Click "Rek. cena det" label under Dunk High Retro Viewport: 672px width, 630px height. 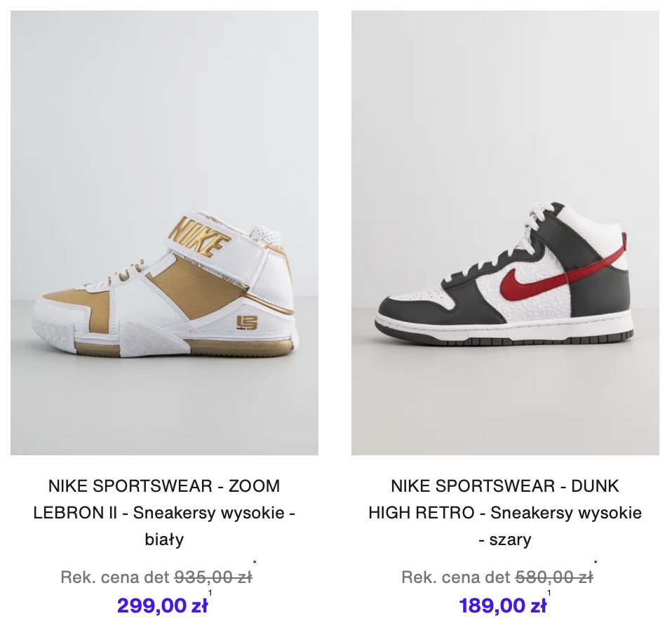456,577
